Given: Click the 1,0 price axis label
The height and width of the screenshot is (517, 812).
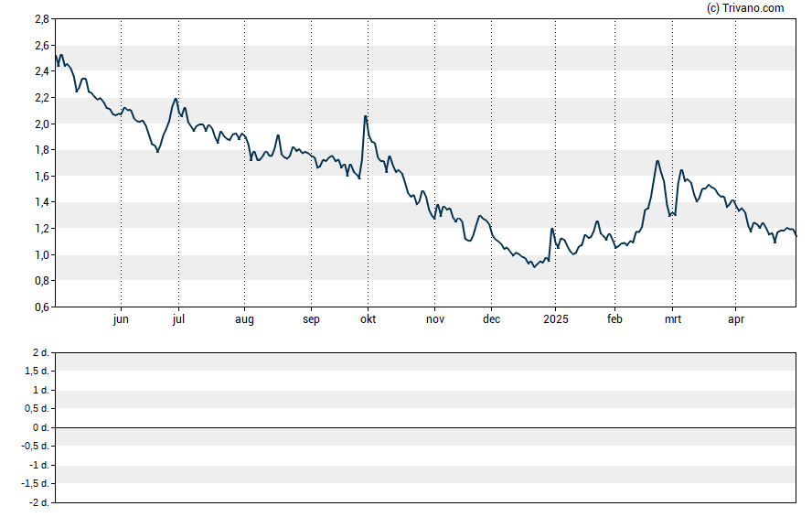Looking at the screenshot, I should pos(42,255).
